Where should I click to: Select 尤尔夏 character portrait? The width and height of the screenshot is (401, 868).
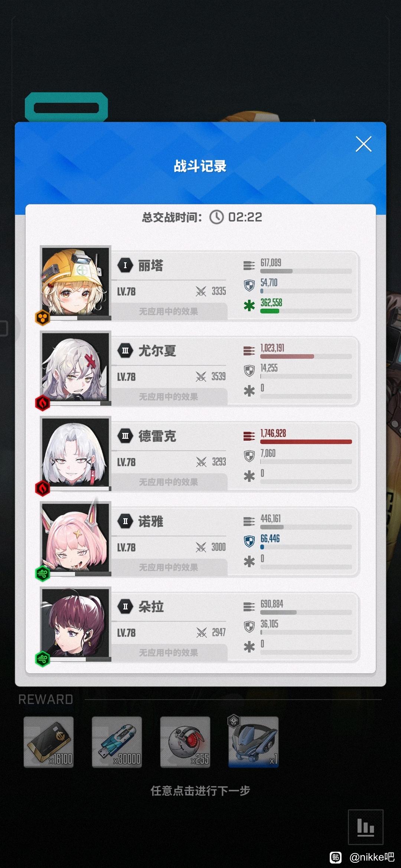pyautogui.click(x=76, y=367)
